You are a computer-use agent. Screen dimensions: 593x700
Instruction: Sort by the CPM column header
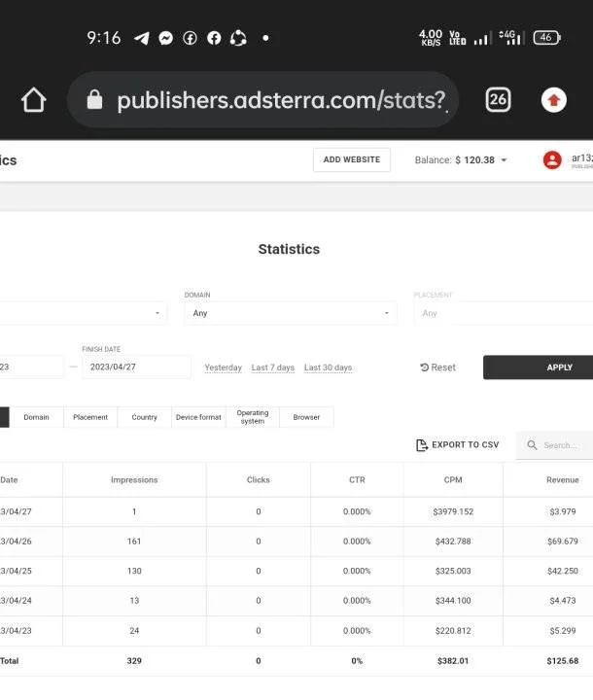(x=453, y=480)
